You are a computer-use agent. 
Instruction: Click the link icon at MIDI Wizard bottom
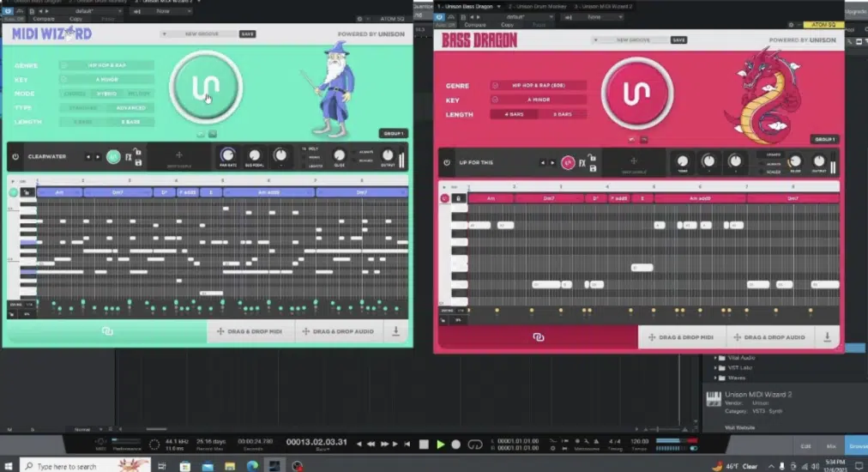click(x=107, y=331)
